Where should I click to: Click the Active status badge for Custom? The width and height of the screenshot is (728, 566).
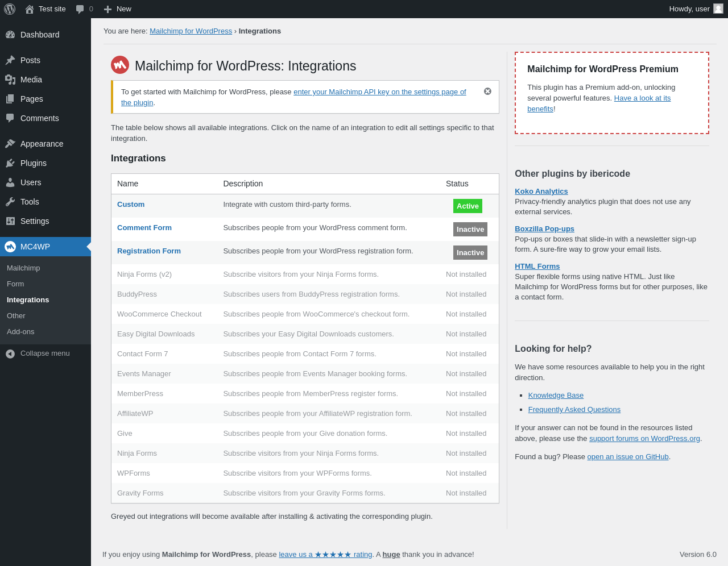(x=468, y=206)
